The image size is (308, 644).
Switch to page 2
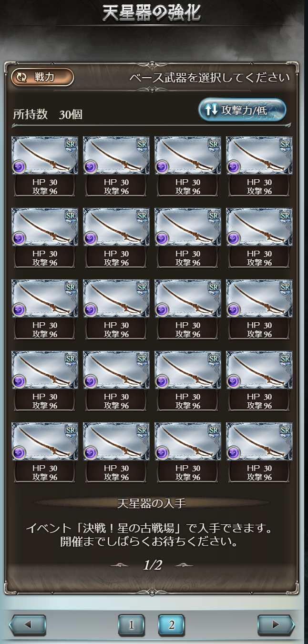(172, 625)
